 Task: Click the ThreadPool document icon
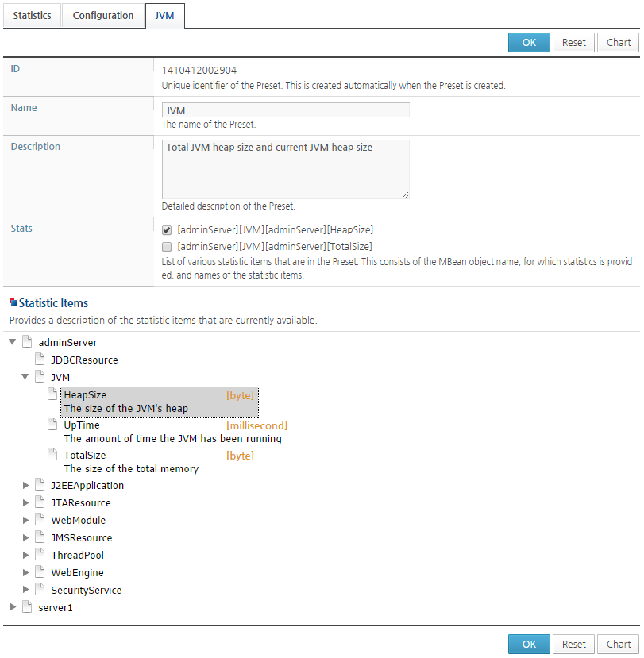pos(40,555)
